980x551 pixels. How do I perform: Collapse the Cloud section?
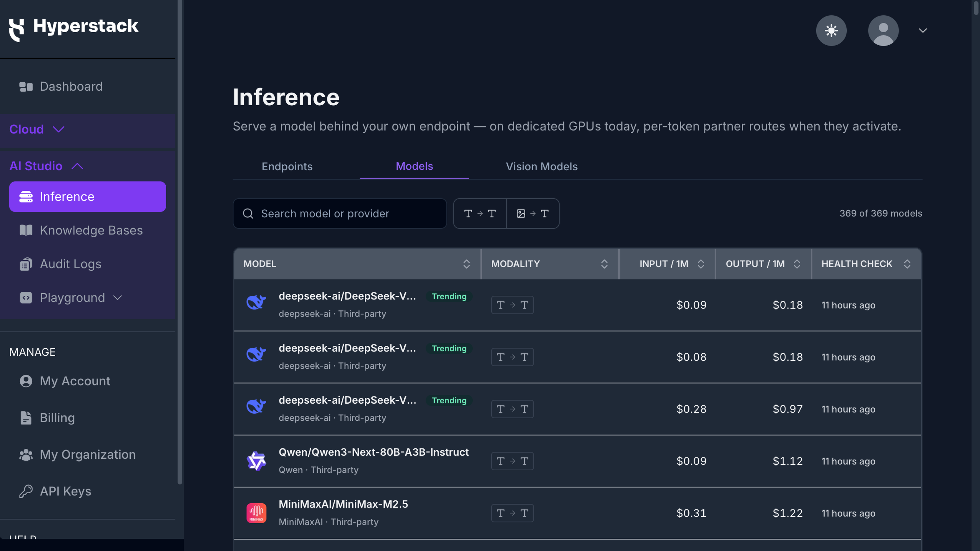click(x=58, y=130)
